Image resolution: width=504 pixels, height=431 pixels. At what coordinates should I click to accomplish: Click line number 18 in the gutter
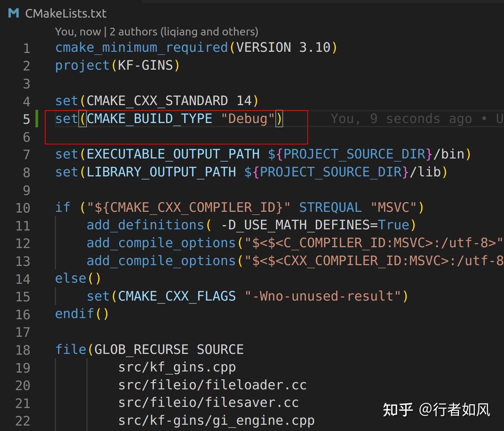[23, 350]
